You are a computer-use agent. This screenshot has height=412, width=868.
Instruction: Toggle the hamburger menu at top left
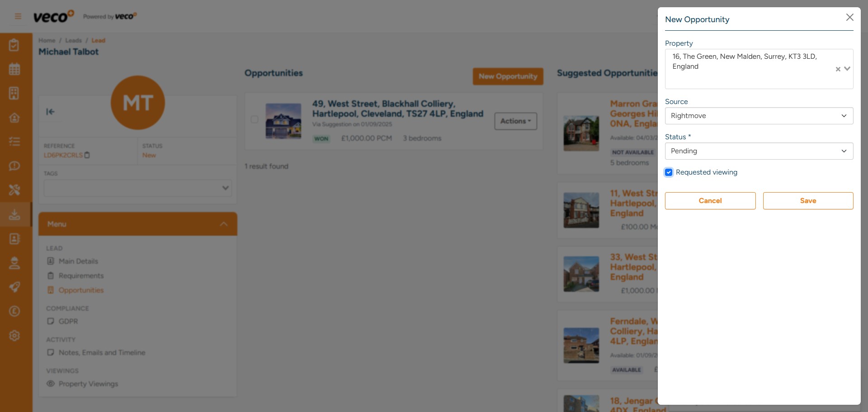tap(18, 16)
